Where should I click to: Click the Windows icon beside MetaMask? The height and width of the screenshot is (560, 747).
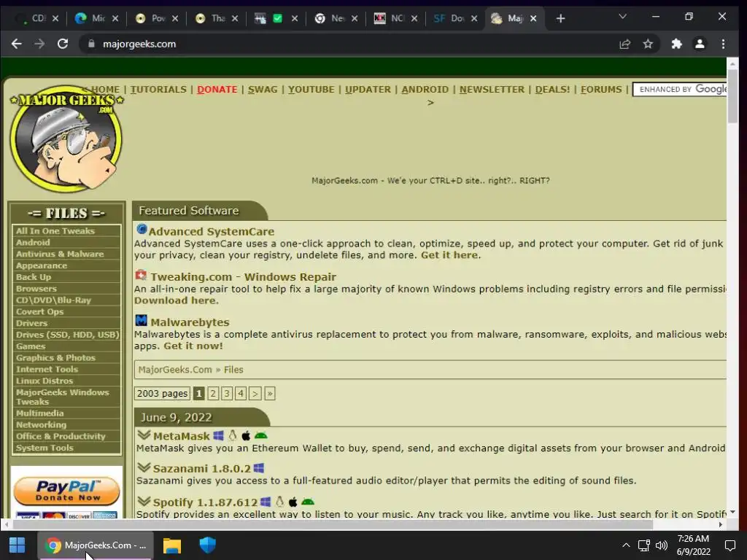coord(219,435)
